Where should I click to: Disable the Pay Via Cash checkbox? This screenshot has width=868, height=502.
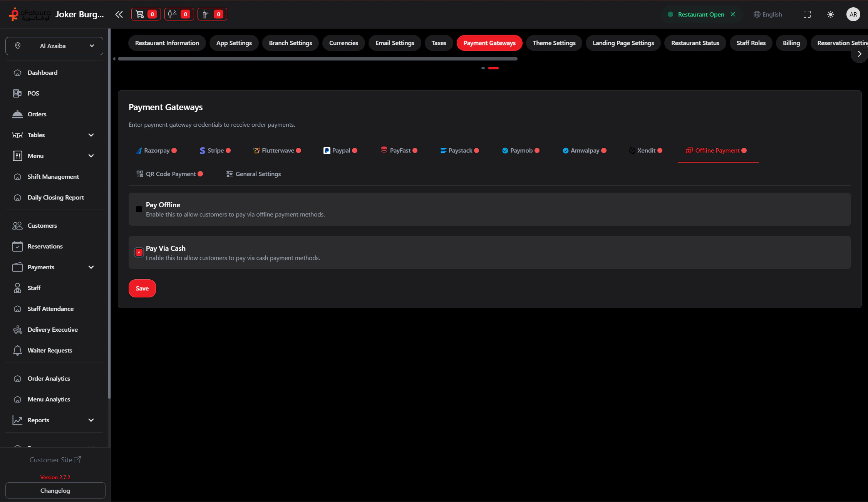pos(139,252)
